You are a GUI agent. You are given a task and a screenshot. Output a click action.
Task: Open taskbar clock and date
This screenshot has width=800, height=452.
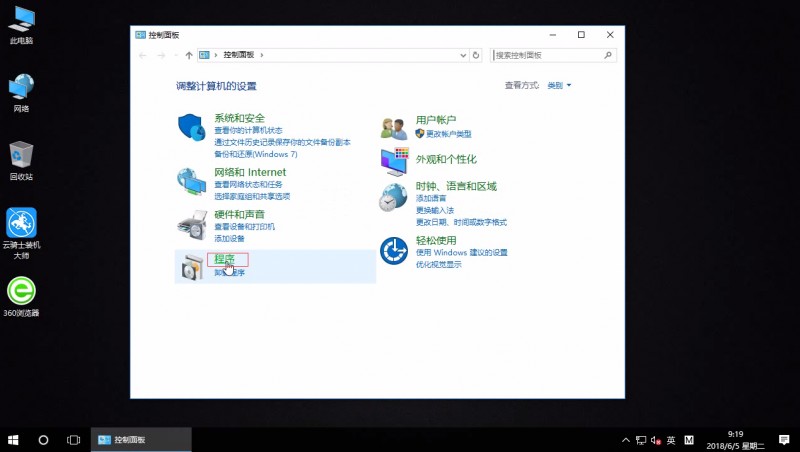point(735,440)
